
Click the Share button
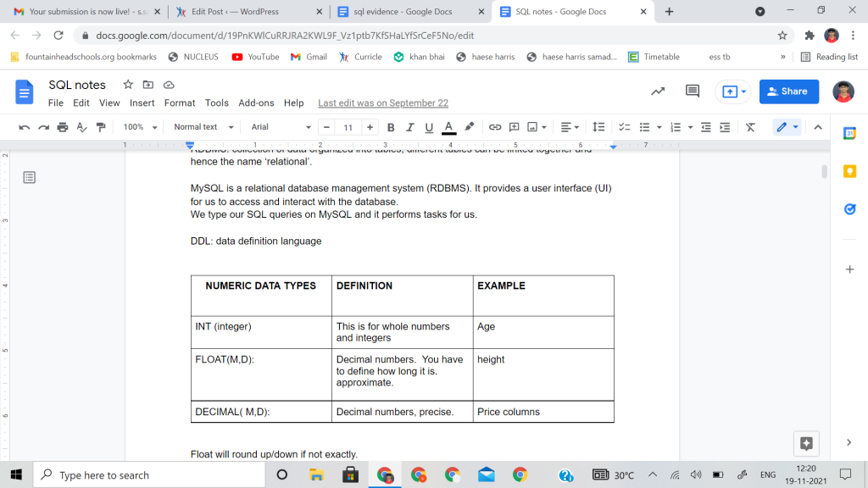point(789,91)
